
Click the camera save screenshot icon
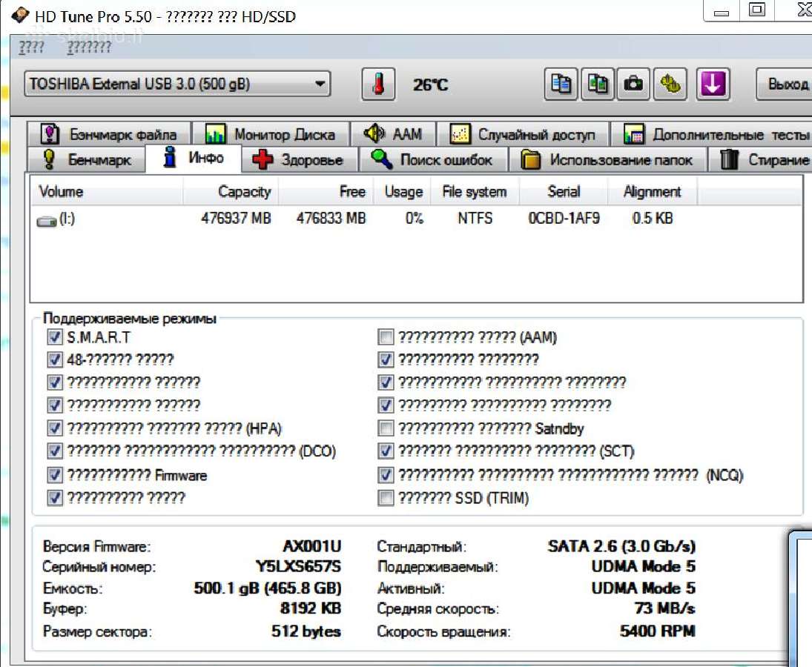pyautogui.click(x=633, y=84)
